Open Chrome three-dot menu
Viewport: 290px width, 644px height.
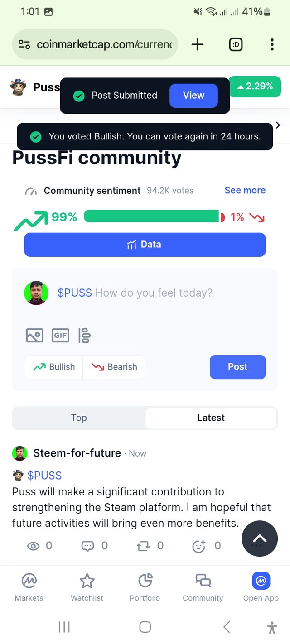click(272, 44)
